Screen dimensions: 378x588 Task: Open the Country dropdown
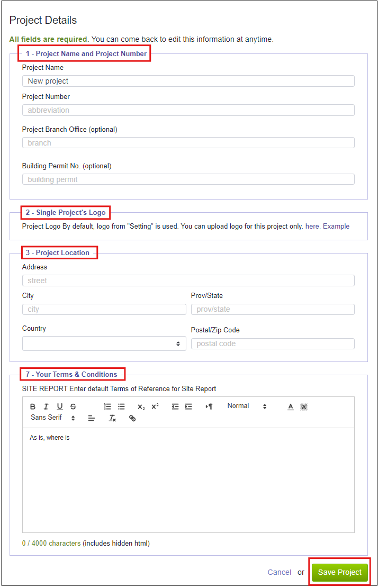point(104,343)
